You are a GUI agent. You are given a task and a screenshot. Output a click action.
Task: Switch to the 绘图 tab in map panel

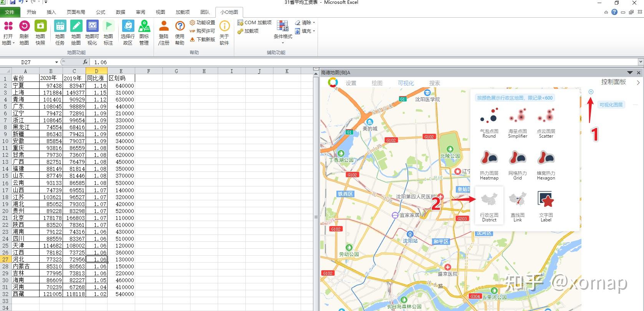(x=377, y=83)
